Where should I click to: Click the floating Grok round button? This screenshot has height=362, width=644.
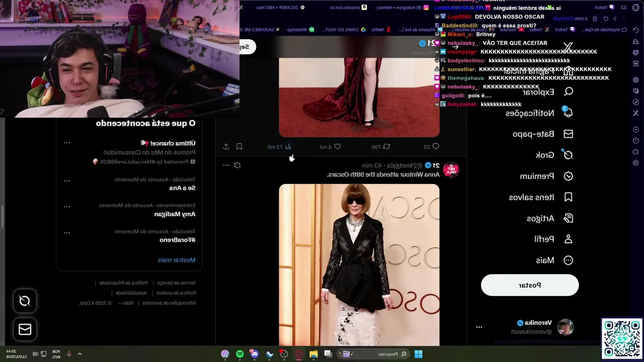[25, 301]
